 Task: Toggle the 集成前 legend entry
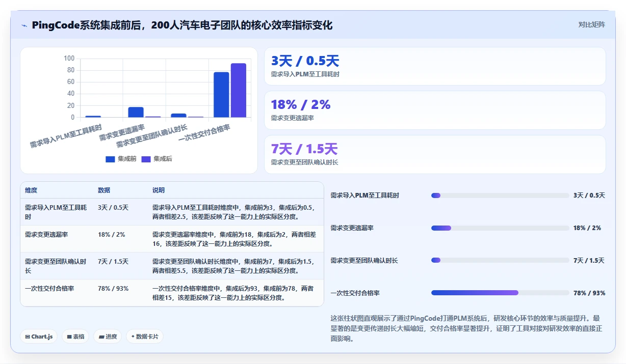click(x=121, y=159)
